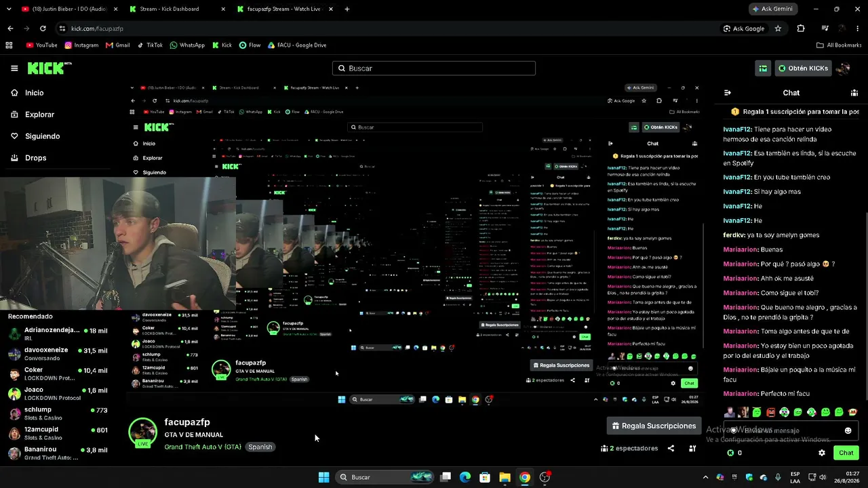Click the Ask Gemini button
This screenshot has height=488, width=868.
point(773,9)
